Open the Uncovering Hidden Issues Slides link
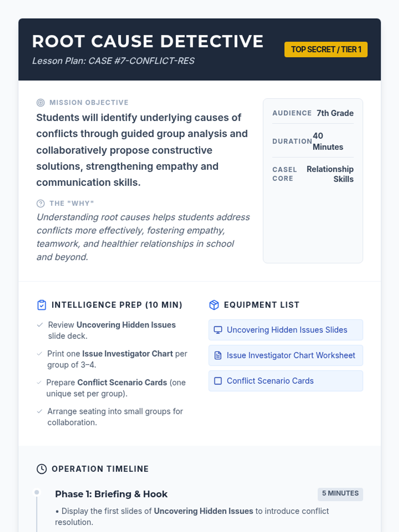This screenshot has width=399, height=532. click(286, 330)
